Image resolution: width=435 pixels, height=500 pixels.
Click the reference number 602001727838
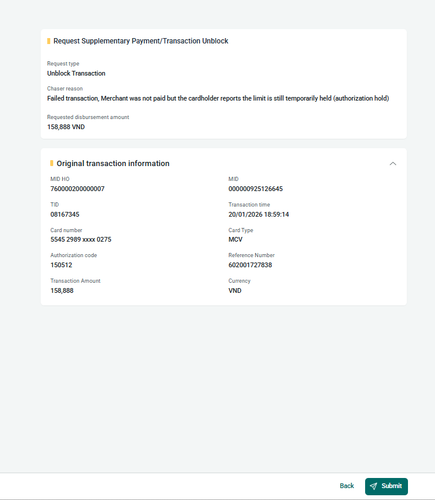tap(250, 265)
